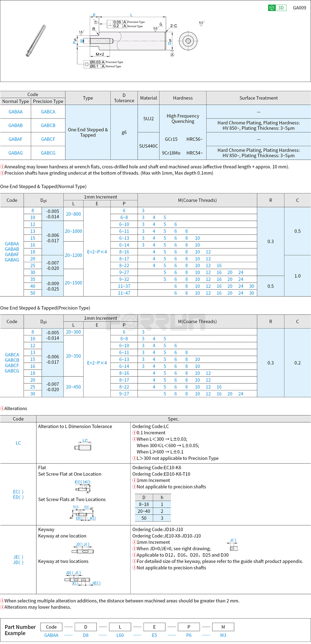The height and width of the screenshot is (644, 311).
Task: Click the two-locations set screw flats diagram
Action: pyautogui.click(x=82, y=513)
